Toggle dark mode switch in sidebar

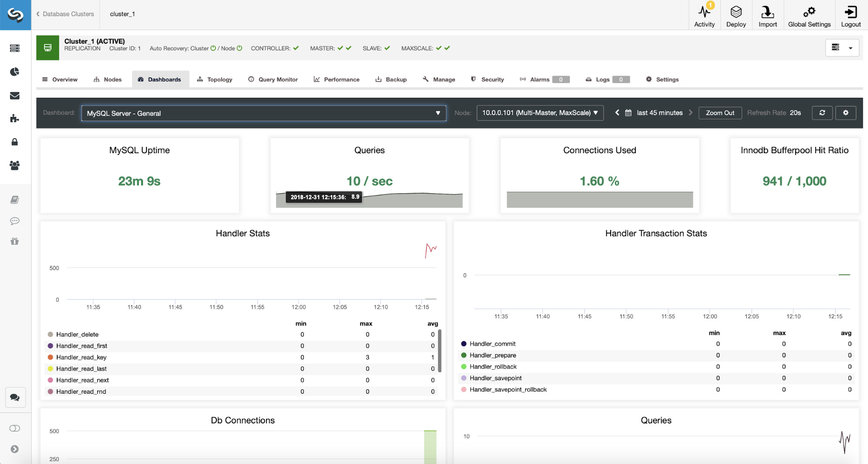15,428
